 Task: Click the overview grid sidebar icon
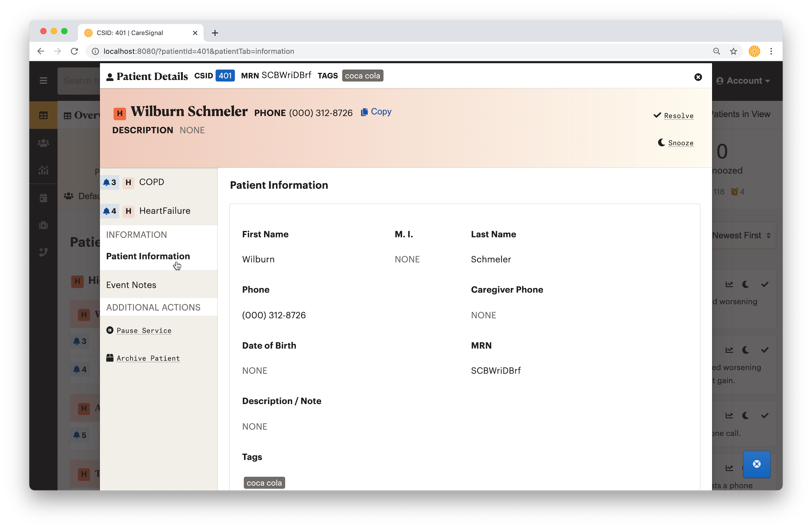coord(43,116)
